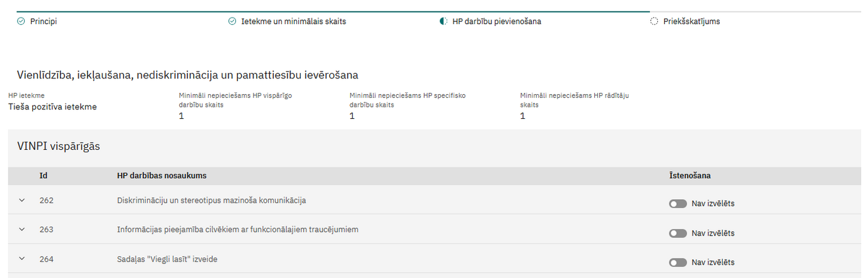Viewport: 868px width, 278px height.
Task: Turn on the switch for row 264
Action: 678,262
